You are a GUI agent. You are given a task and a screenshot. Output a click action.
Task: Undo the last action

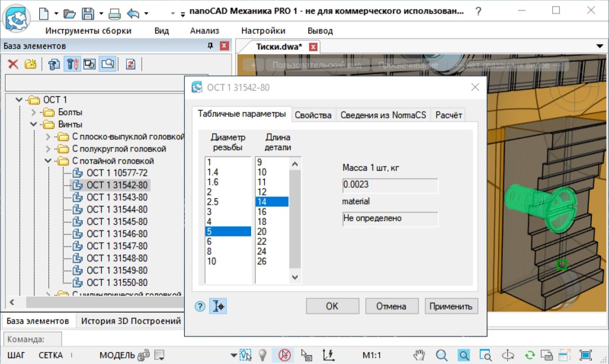pos(133,14)
